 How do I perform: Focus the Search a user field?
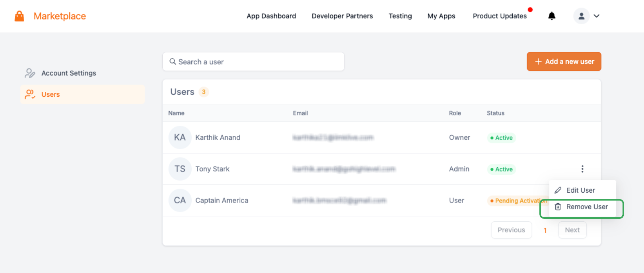tap(253, 62)
